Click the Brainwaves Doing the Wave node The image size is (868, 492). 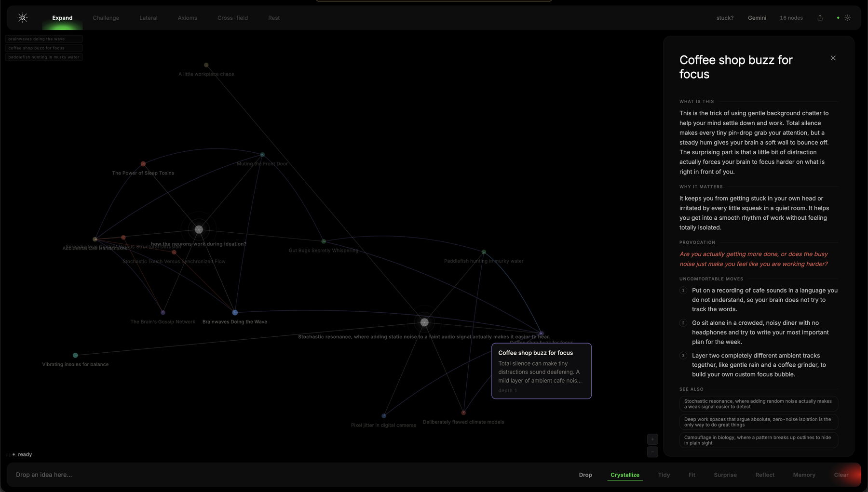(x=235, y=313)
